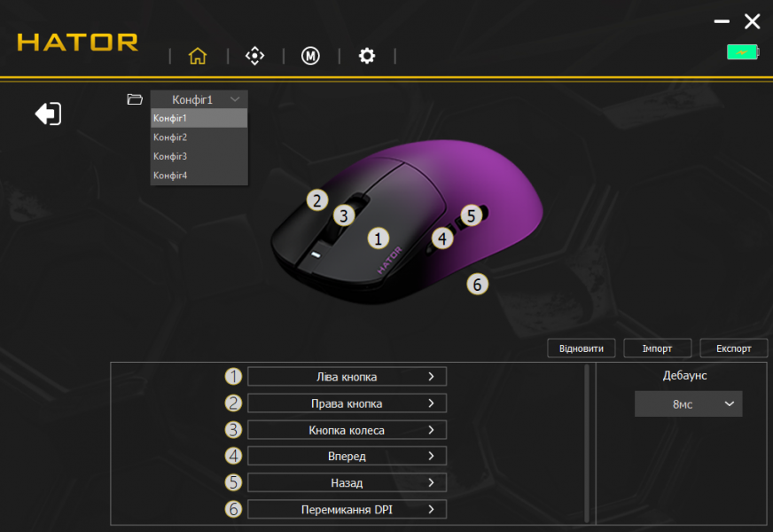The height and width of the screenshot is (532, 773).
Task: Click the profile folder icon
Action: [135, 99]
